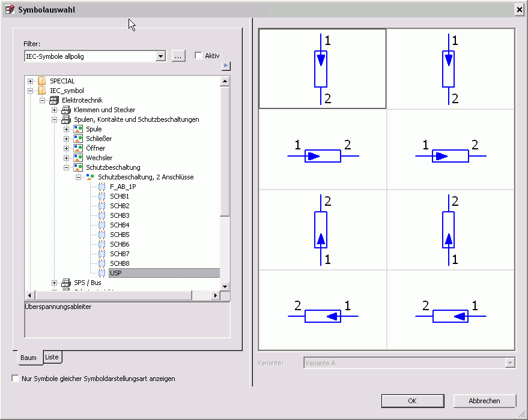528x420 pixels.
Task: Click the SPECIAL folder icon
Action: click(x=42, y=81)
